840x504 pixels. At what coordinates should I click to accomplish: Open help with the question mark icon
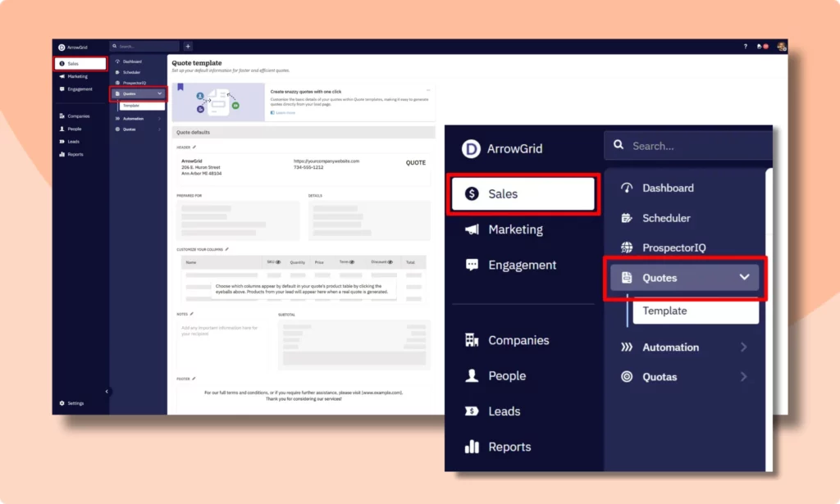click(x=745, y=47)
